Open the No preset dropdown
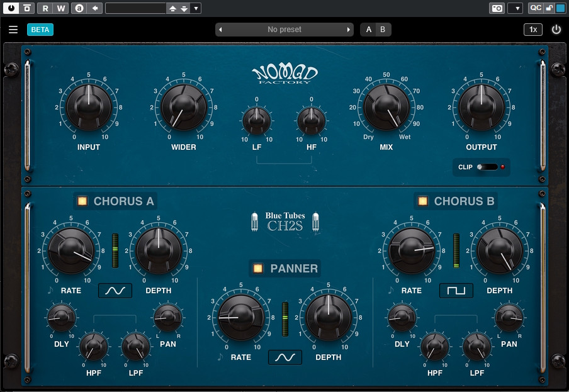Image resolution: width=569 pixels, height=392 pixels. click(x=284, y=30)
